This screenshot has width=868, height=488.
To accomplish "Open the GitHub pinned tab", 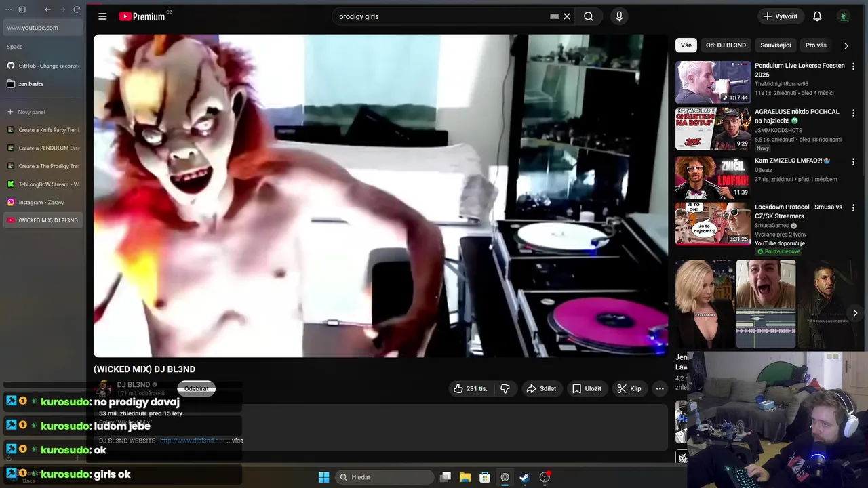I will [x=43, y=66].
